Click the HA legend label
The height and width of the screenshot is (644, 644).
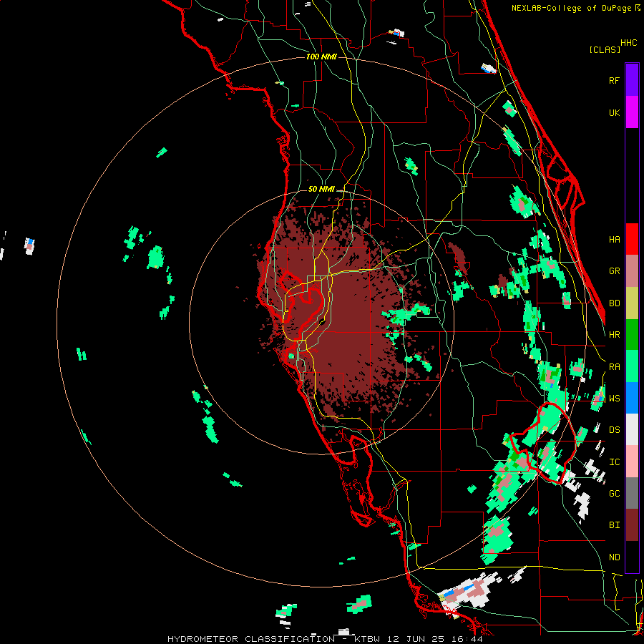614,240
